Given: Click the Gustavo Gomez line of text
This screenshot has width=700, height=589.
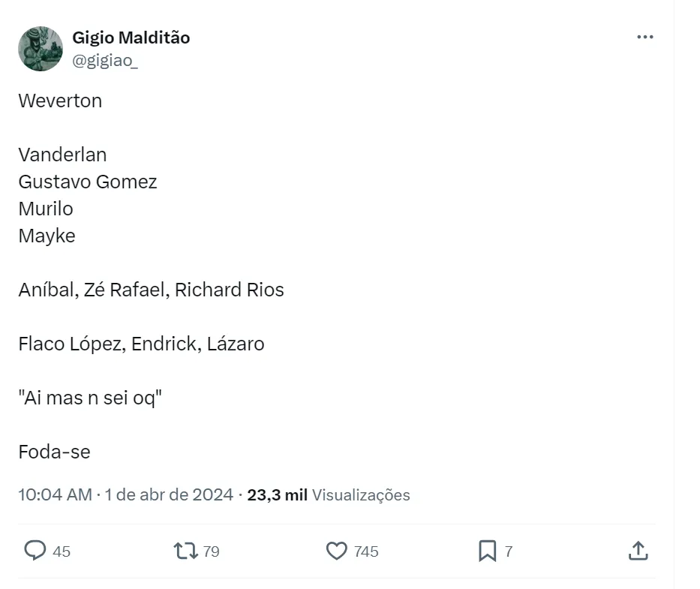Looking at the screenshot, I should (x=88, y=182).
